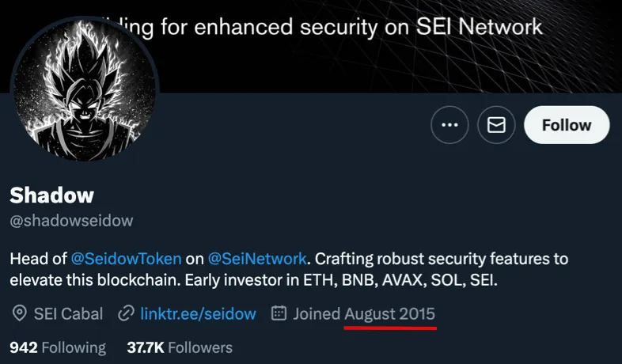Click the location pin icon

[20, 313]
